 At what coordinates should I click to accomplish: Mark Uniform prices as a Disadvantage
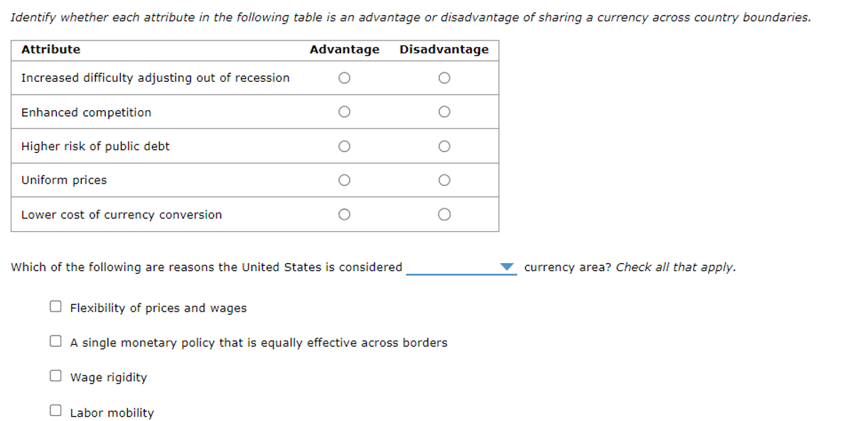point(444,180)
